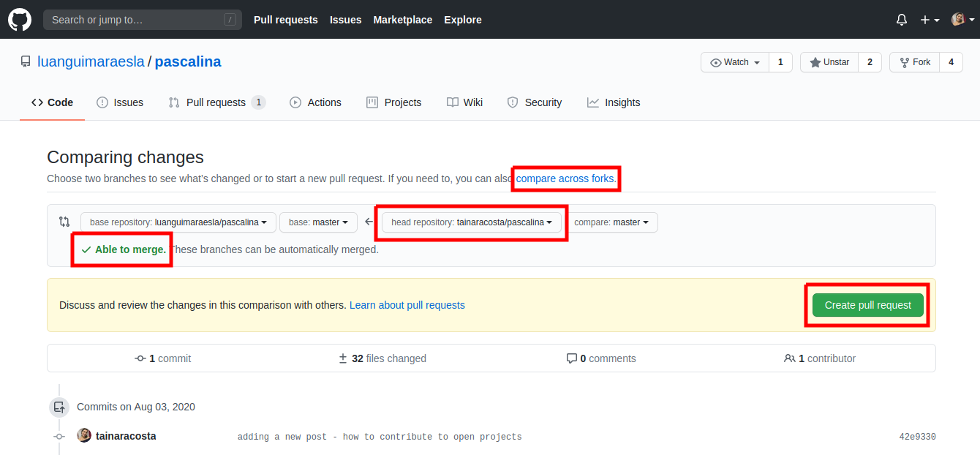Open the user avatar menu
The height and width of the screenshot is (455, 980).
coord(961,20)
